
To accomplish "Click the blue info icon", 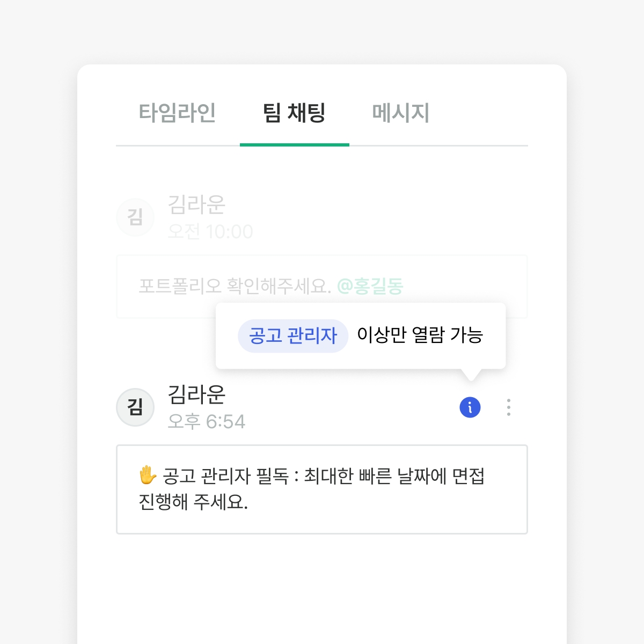I will [x=470, y=407].
